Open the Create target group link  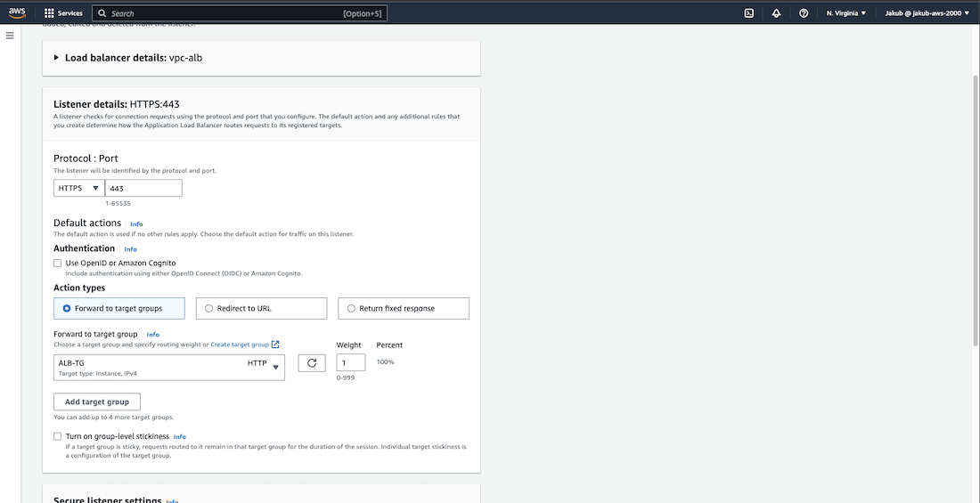[240, 345]
